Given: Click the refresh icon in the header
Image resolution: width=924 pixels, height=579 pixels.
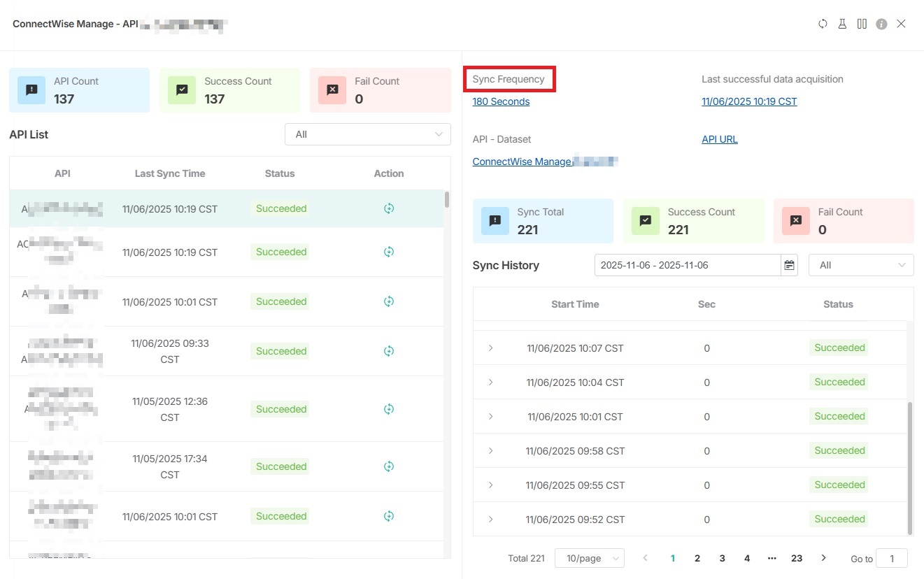Looking at the screenshot, I should pyautogui.click(x=823, y=24).
